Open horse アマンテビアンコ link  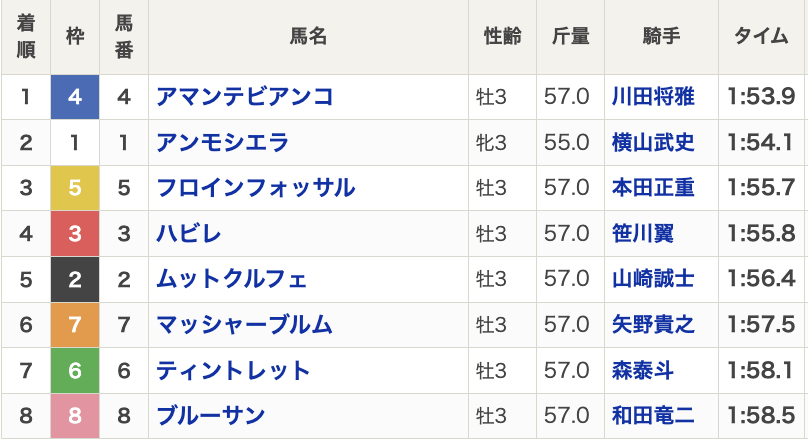(x=245, y=97)
